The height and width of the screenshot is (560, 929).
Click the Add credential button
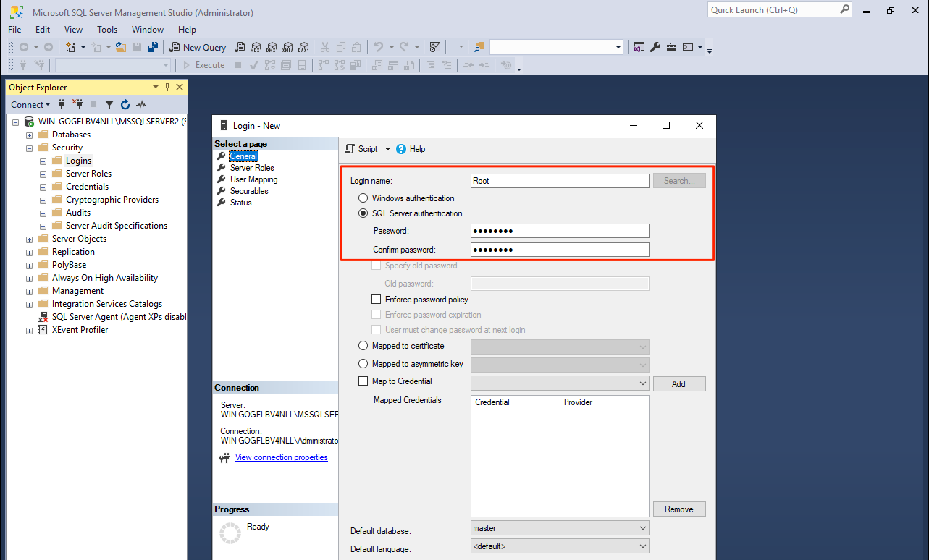coord(679,384)
